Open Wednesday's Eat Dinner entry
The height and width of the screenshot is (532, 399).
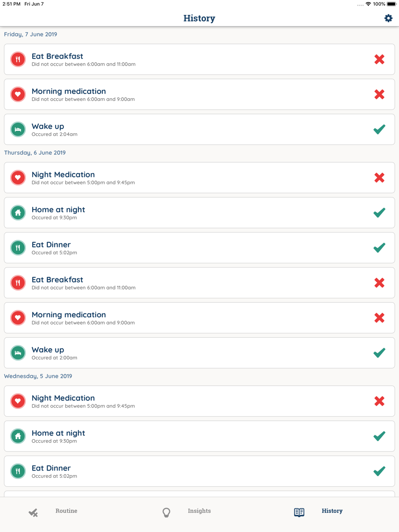tap(199, 471)
